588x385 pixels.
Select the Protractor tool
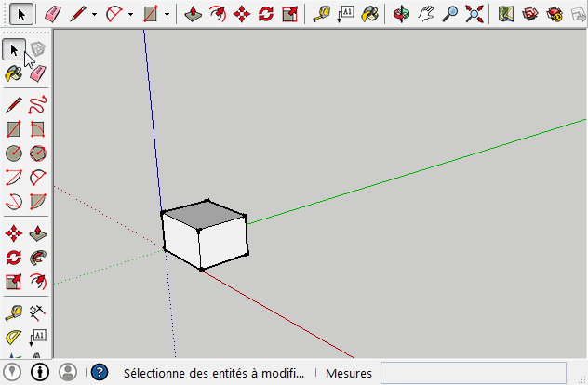[14, 337]
